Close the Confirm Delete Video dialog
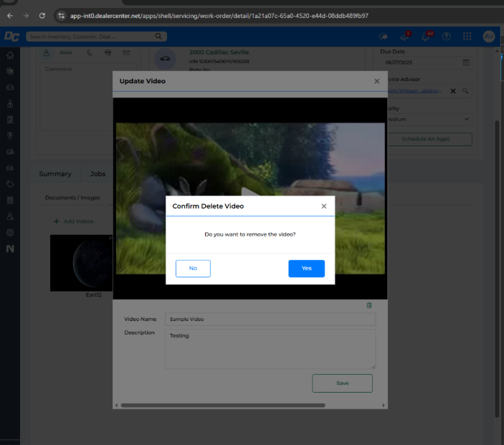The image size is (504, 445). (x=323, y=206)
